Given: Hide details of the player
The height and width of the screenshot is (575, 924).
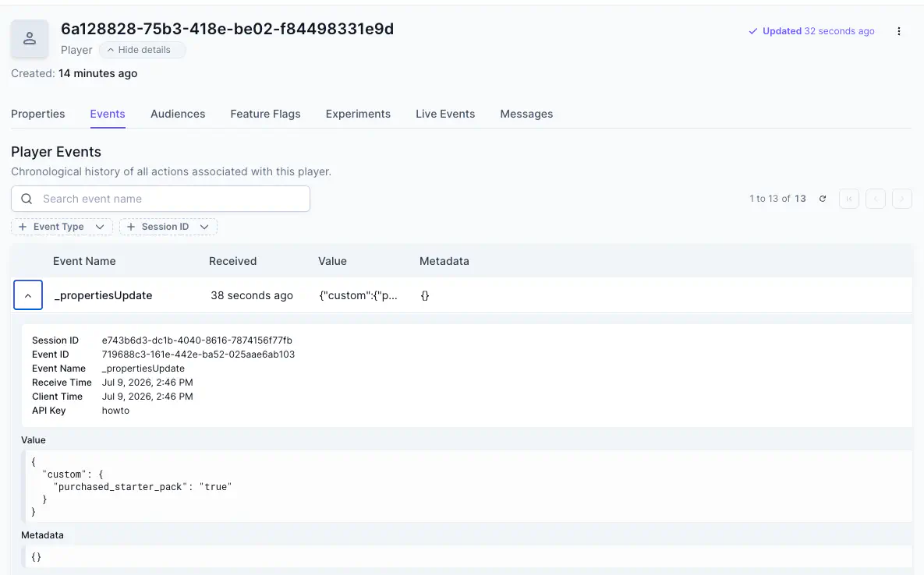Looking at the screenshot, I should coord(142,50).
